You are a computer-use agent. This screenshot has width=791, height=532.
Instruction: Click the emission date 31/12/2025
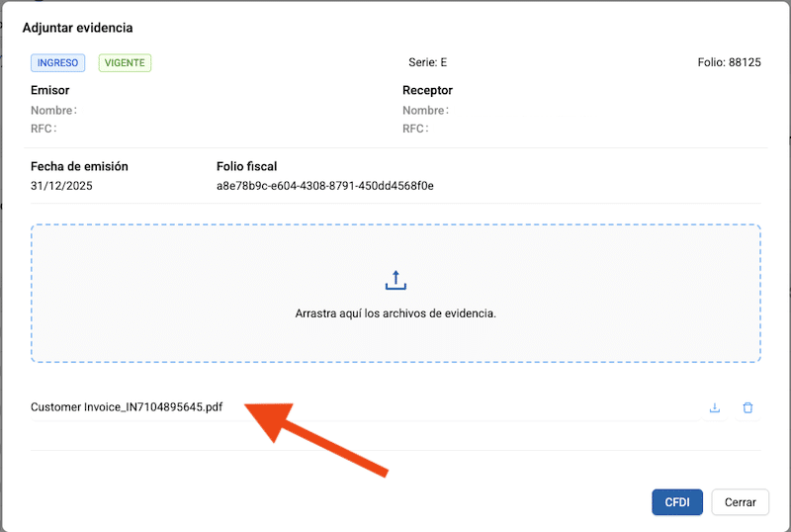click(x=61, y=185)
